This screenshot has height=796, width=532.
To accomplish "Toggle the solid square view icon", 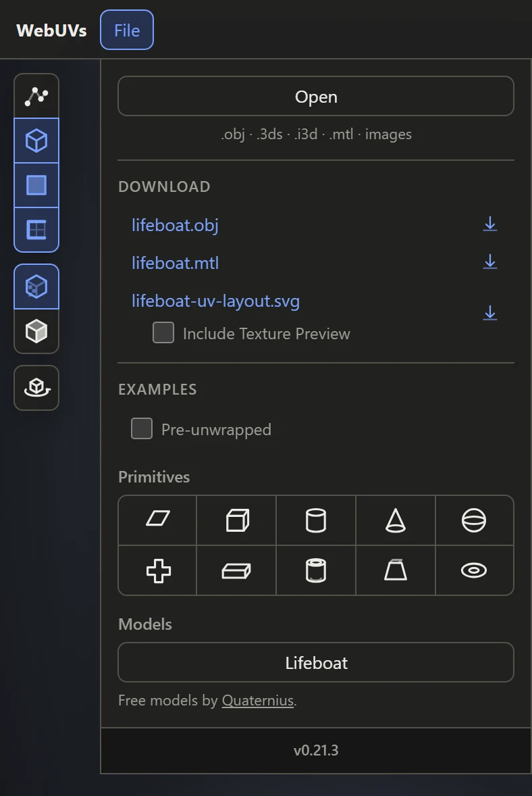I will (36, 185).
